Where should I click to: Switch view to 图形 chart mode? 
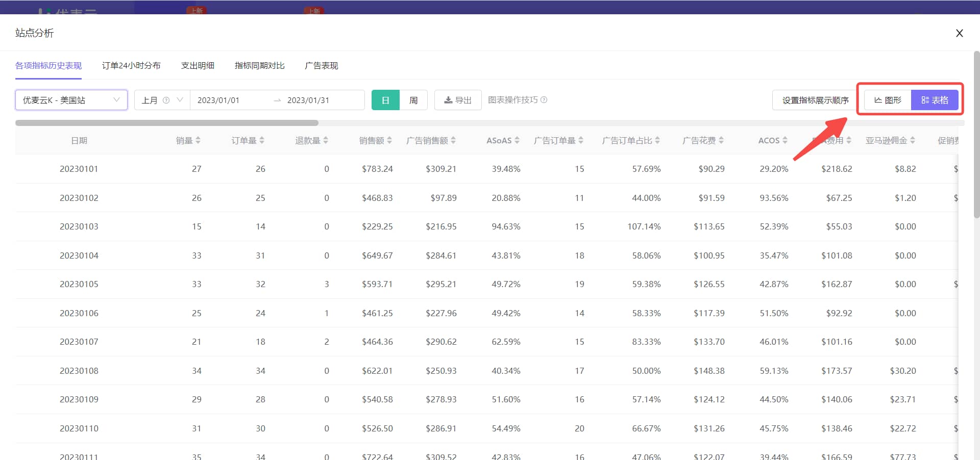click(888, 100)
